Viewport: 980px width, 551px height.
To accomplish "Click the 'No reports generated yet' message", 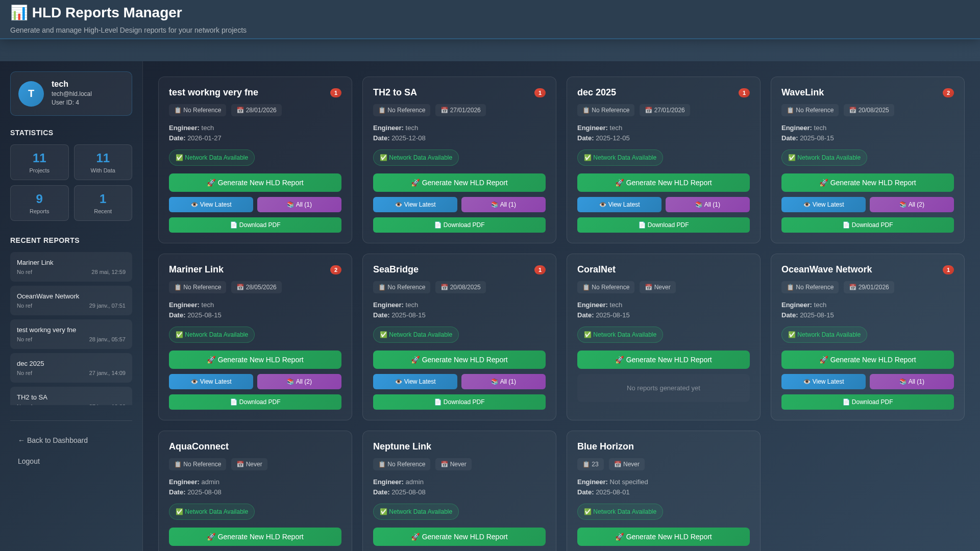I will click(x=664, y=388).
